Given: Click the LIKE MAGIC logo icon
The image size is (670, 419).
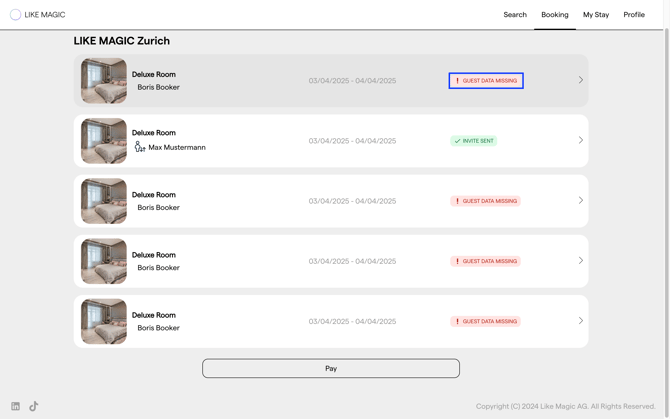Looking at the screenshot, I should [15, 15].
